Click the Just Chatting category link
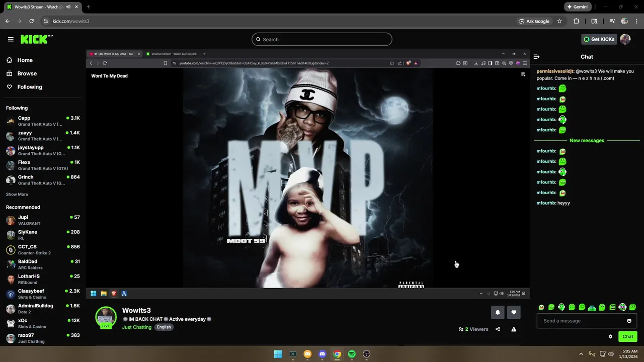644x362 pixels. (x=137, y=327)
